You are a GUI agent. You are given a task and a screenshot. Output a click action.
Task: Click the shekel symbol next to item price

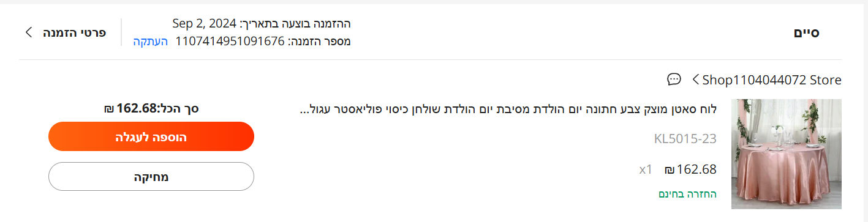pyautogui.click(x=670, y=170)
